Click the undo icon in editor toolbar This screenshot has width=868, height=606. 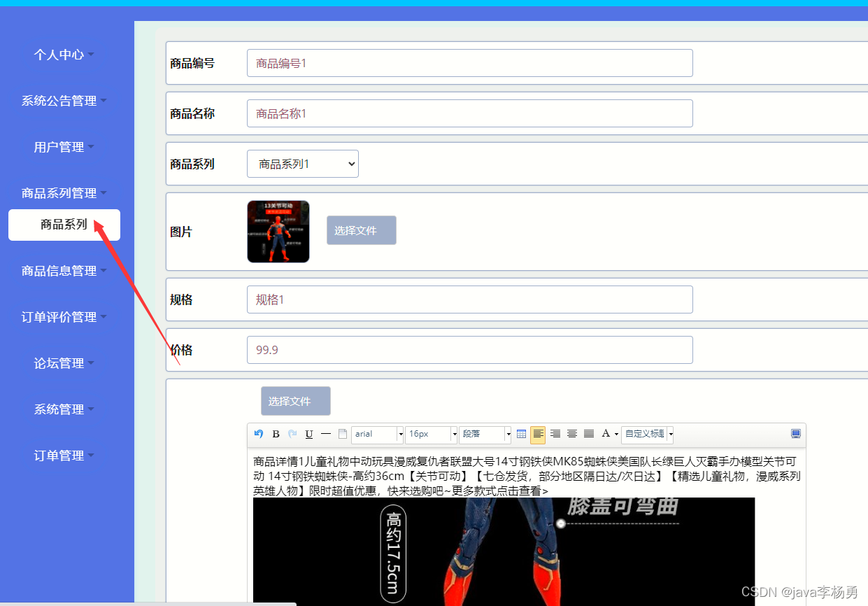click(x=259, y=434)
